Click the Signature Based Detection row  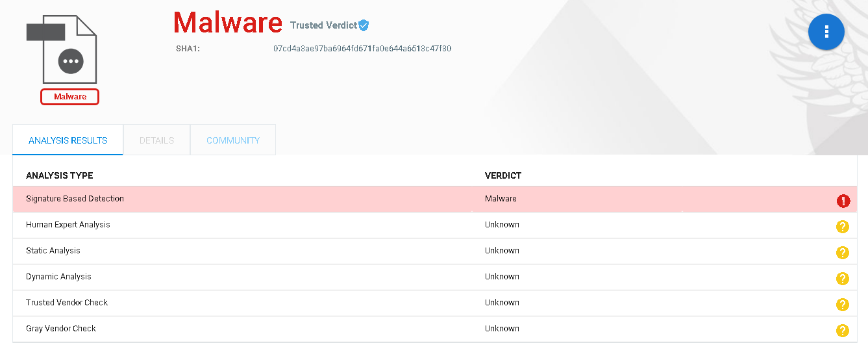[x=434, y=199]
